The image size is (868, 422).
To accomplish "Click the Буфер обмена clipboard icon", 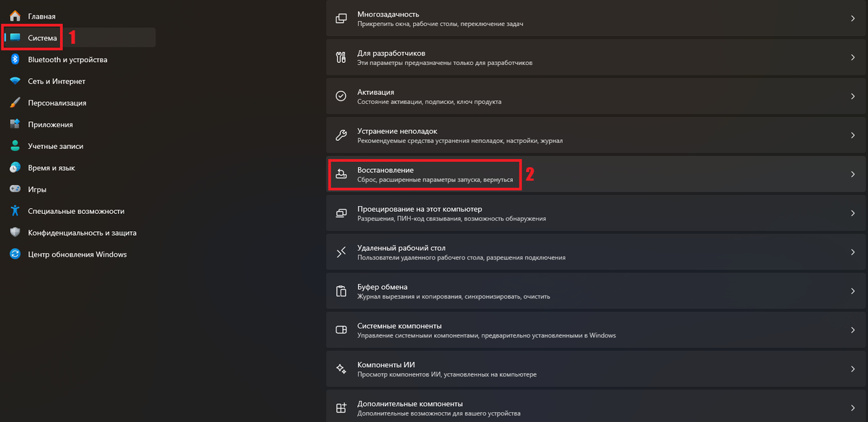I will pyautogui.click(x=341, y=290).
